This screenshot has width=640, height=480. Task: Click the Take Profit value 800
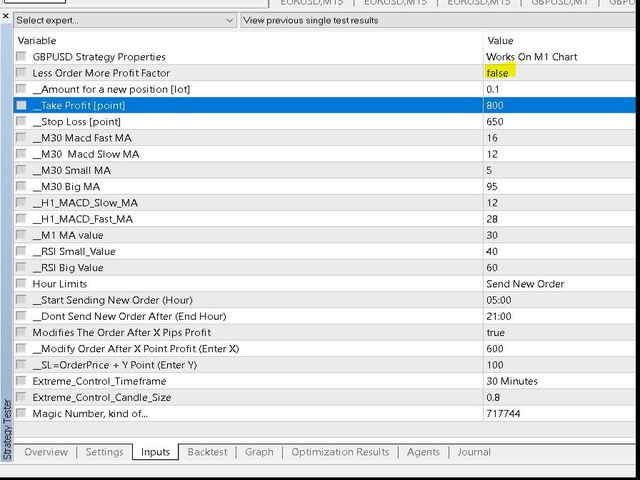495,105
